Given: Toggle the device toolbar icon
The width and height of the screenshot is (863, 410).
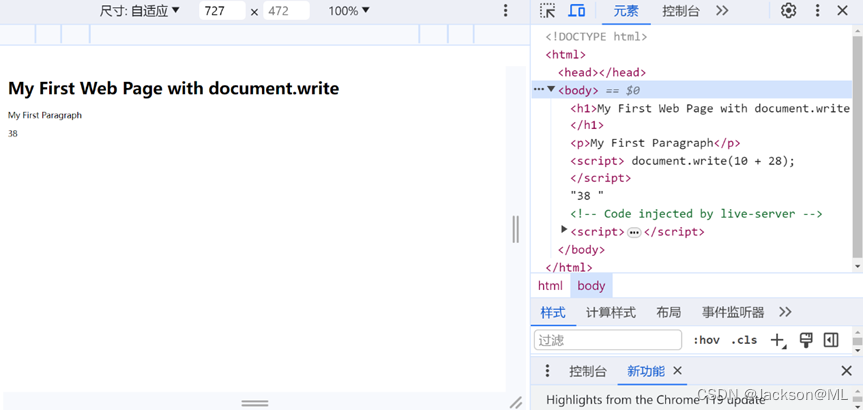Looking at the screenshot, I should click(x=577, y=11).
